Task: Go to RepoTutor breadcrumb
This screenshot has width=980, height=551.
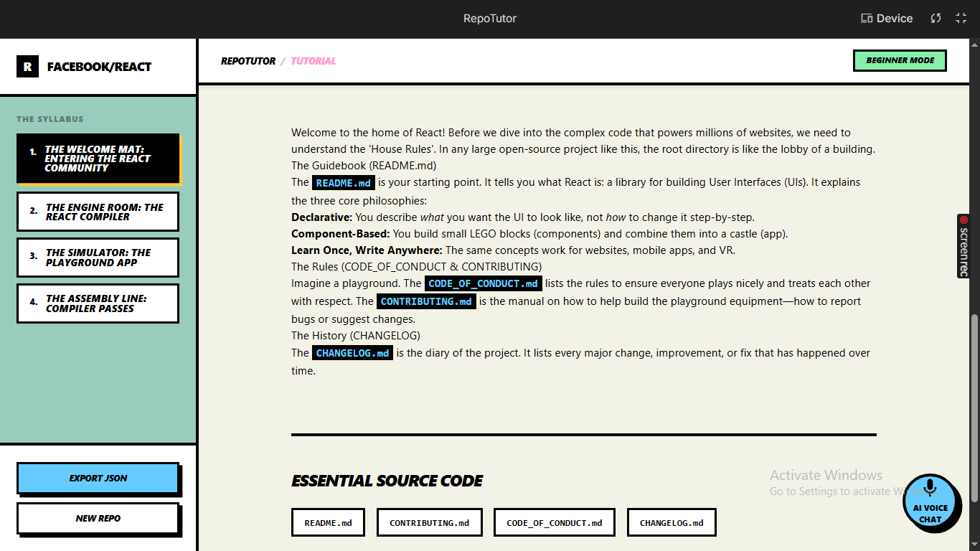Action: click(x=248, y=61)
